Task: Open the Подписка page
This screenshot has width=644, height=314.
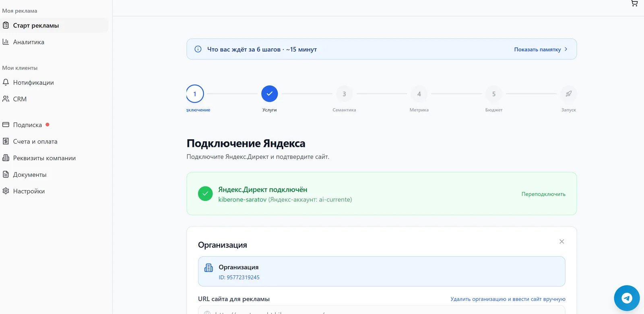Action: (54, 125)
